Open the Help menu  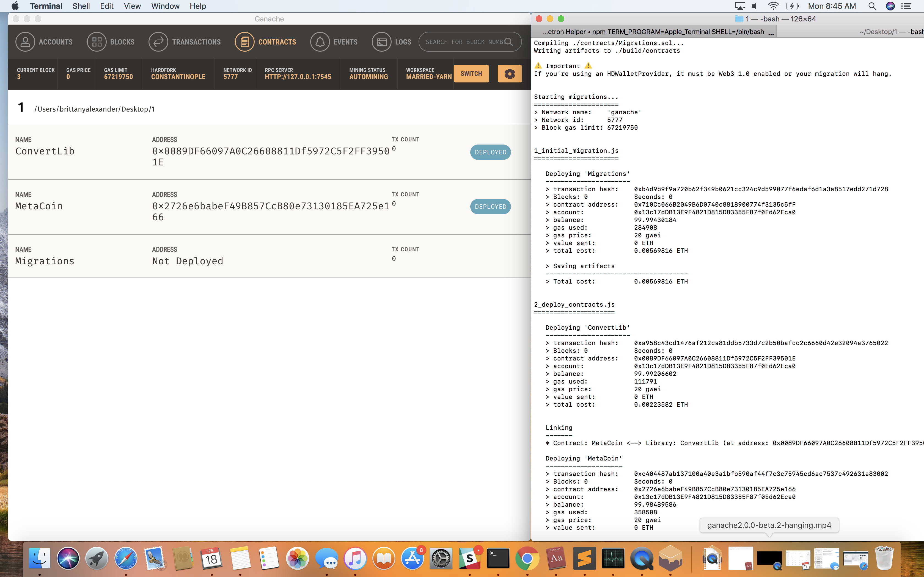point(197,6)
